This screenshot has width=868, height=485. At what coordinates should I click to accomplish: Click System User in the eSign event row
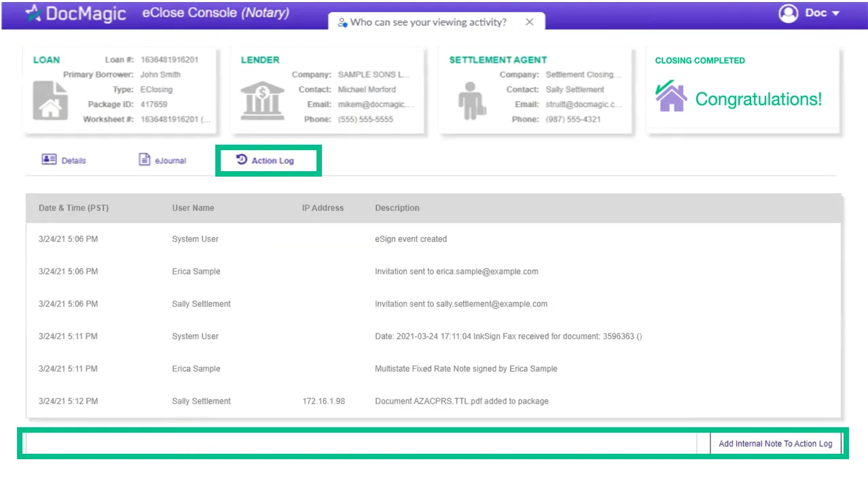click(x=195, y=239)
